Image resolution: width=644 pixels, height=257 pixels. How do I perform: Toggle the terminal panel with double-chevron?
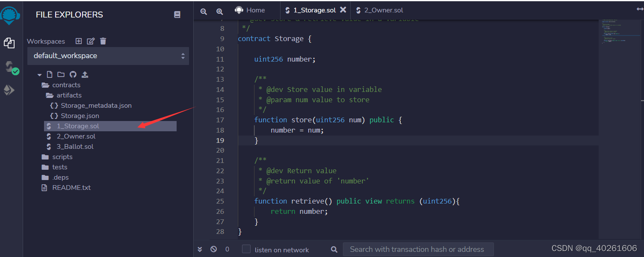pos(200,249)
